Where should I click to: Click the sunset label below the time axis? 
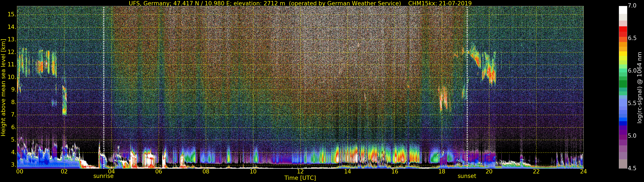pos(467,176)
